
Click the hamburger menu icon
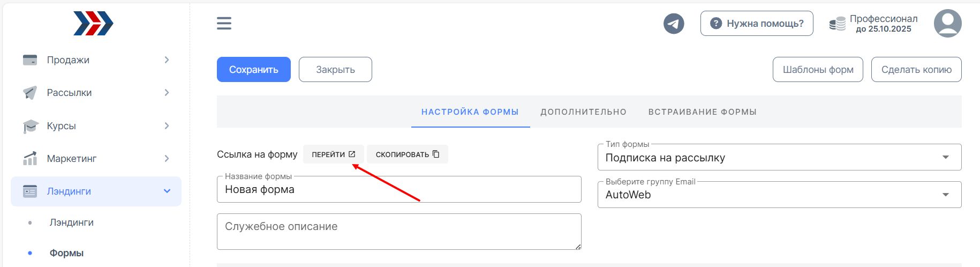click(224, 23)
